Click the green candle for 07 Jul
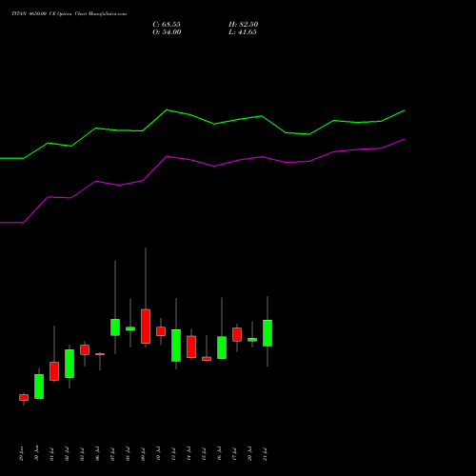476x476 pixels. click(x=115, y=327)
